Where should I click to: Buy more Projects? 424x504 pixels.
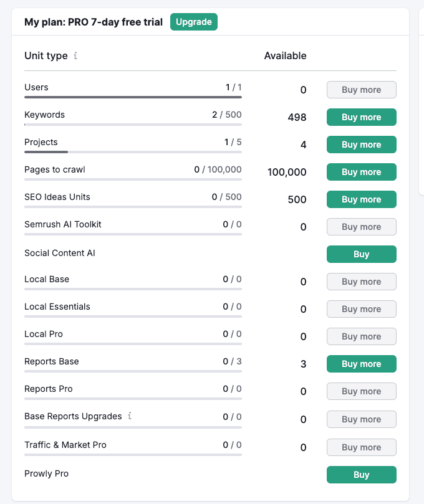click(x=361, y=145)
